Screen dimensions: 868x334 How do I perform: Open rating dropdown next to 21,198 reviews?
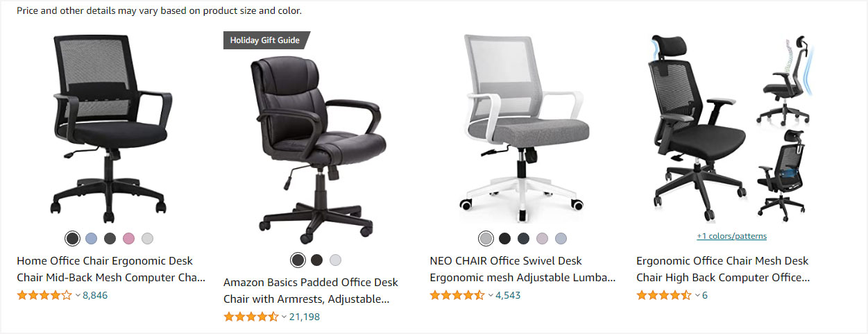(x=284, y=317)
